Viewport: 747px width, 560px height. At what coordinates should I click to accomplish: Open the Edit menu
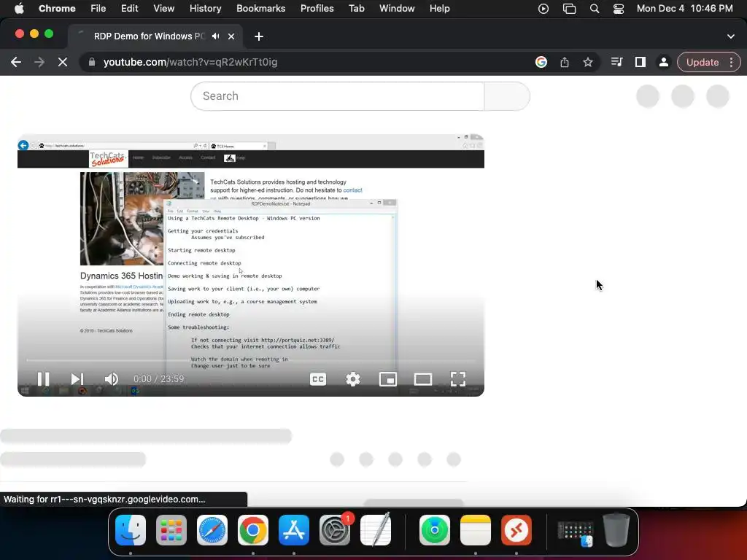[129, 9]
